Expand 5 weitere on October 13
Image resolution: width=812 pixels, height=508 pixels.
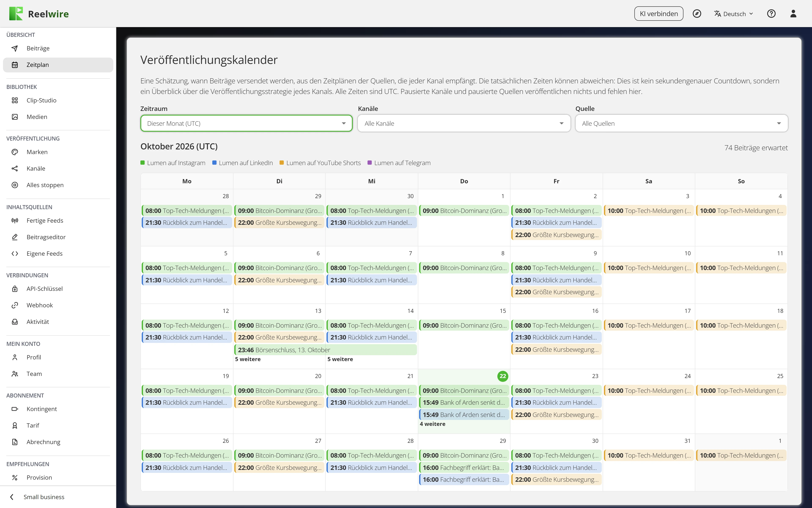click(x=248, y=359)
